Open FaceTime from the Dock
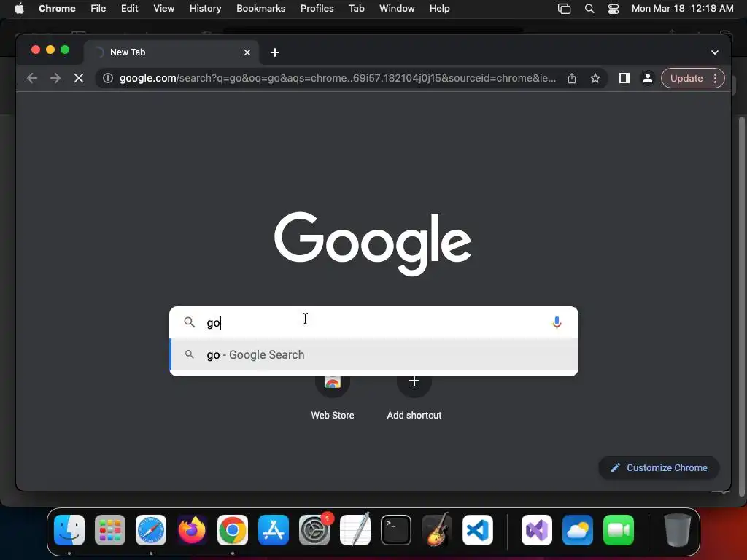This screenshot has width=747, height=560. tap(619, 530)
